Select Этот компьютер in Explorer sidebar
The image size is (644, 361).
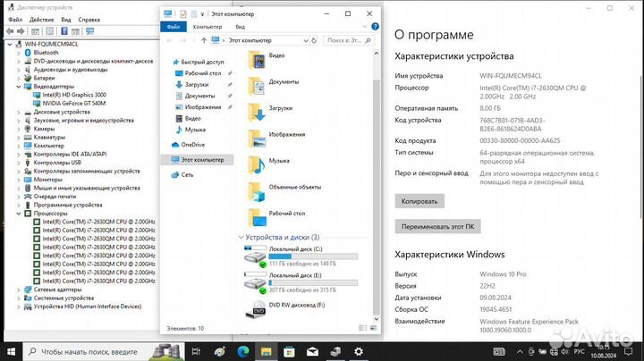[198, 160]
